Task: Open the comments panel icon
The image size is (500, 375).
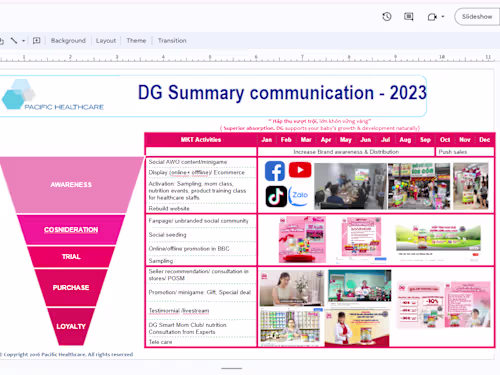Action: [409, 16]
